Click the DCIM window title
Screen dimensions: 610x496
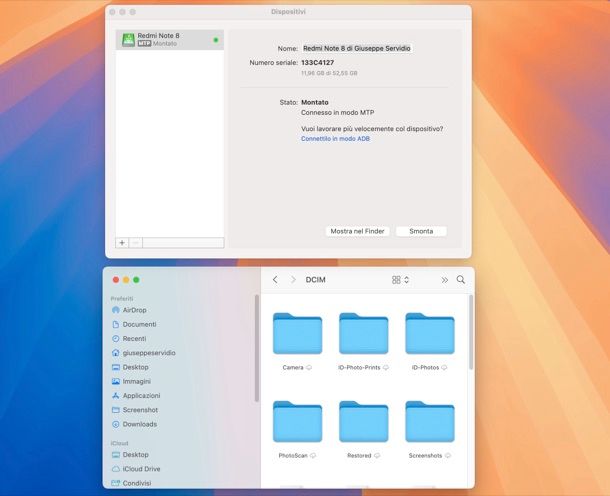point(316,280)
